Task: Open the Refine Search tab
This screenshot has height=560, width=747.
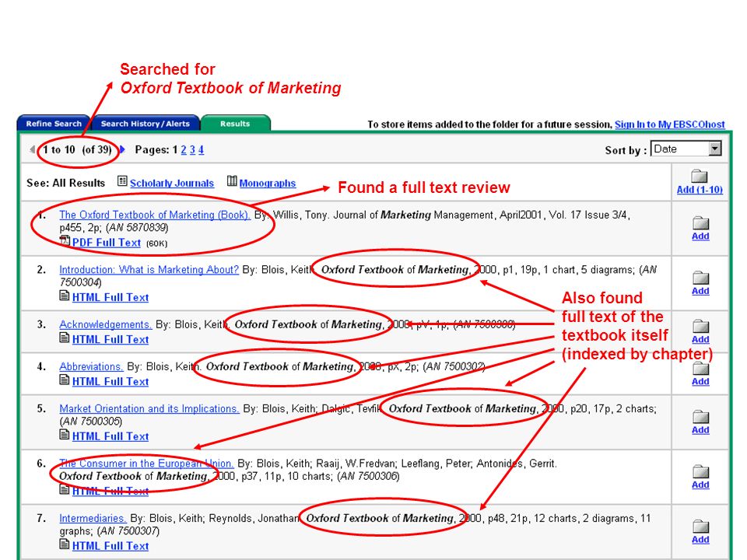Action: (54, 124)
